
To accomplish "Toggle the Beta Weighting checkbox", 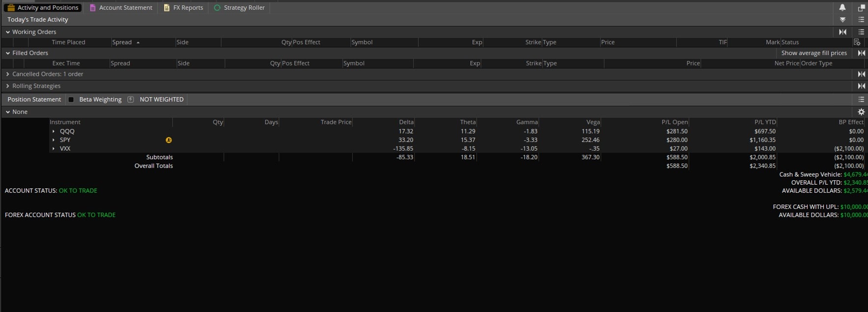I will coord(71,99).
